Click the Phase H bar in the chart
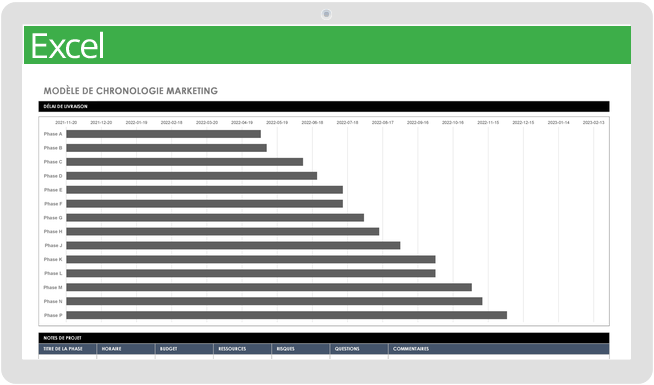654x385 pixels. 223,232
